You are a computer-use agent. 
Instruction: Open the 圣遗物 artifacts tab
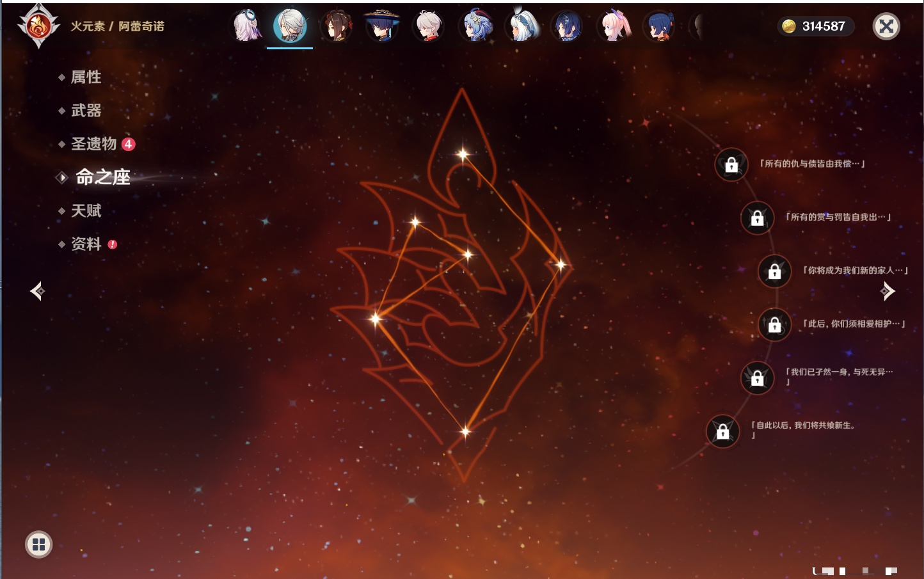point(94,144)
